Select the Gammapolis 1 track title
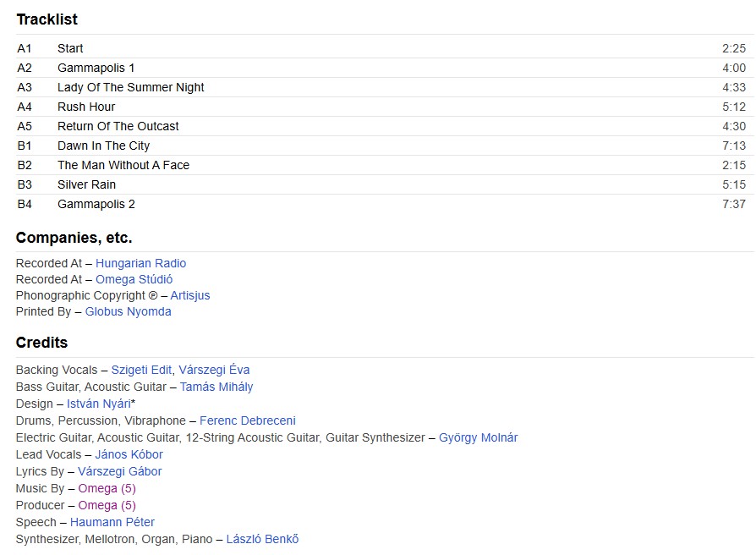The image size is (756, 555). [x=96, y=68]
